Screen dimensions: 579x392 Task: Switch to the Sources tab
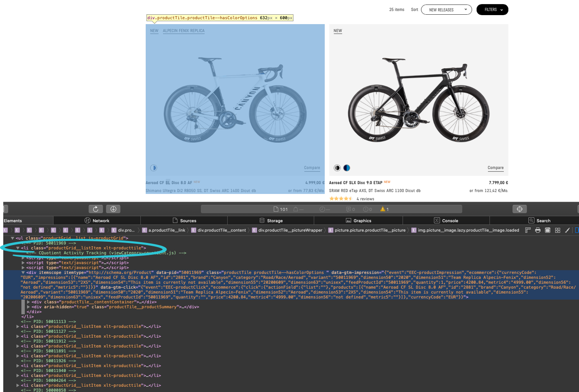[185, 220]
